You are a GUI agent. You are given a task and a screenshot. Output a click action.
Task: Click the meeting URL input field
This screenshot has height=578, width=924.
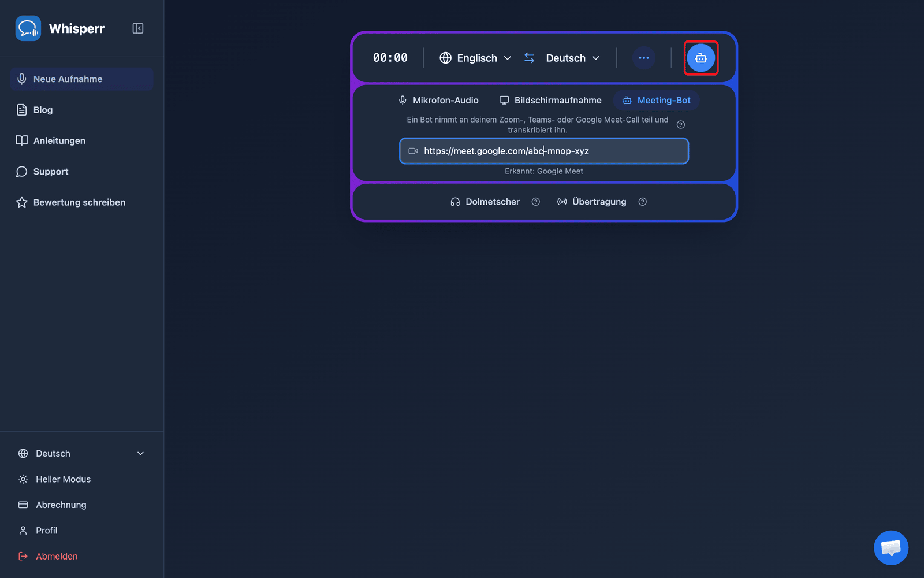coord(544,151)
